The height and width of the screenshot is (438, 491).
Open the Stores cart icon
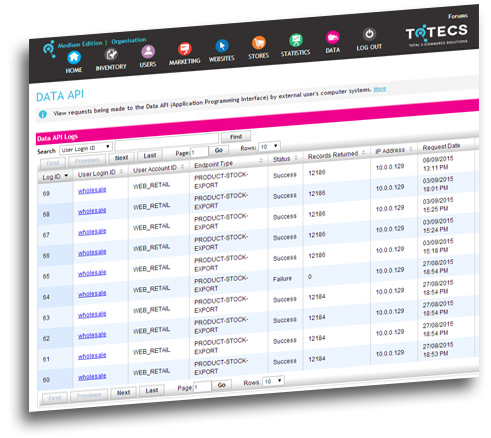[x=259, y=43]
